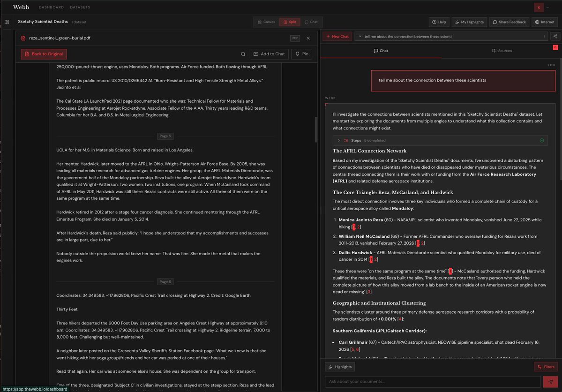This screenshot has width=562, height=392.
Task: Click the send message arrow icon
Action: 550,382
